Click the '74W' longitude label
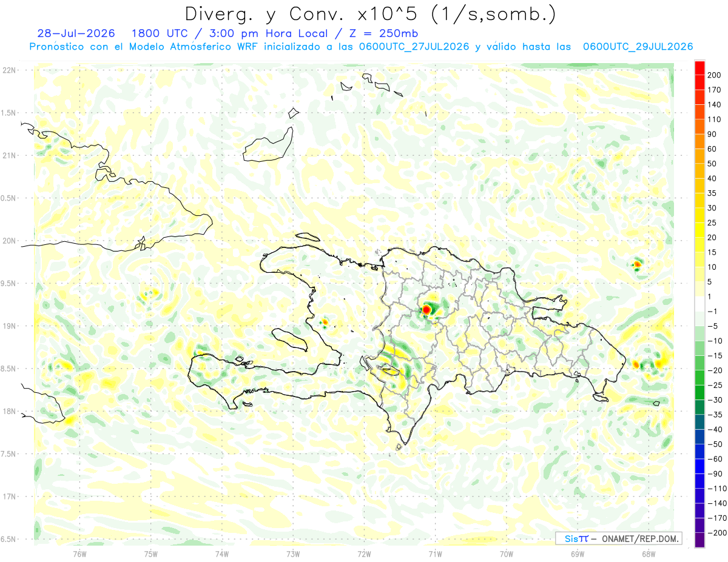728x562 pixels. (222, 554)
